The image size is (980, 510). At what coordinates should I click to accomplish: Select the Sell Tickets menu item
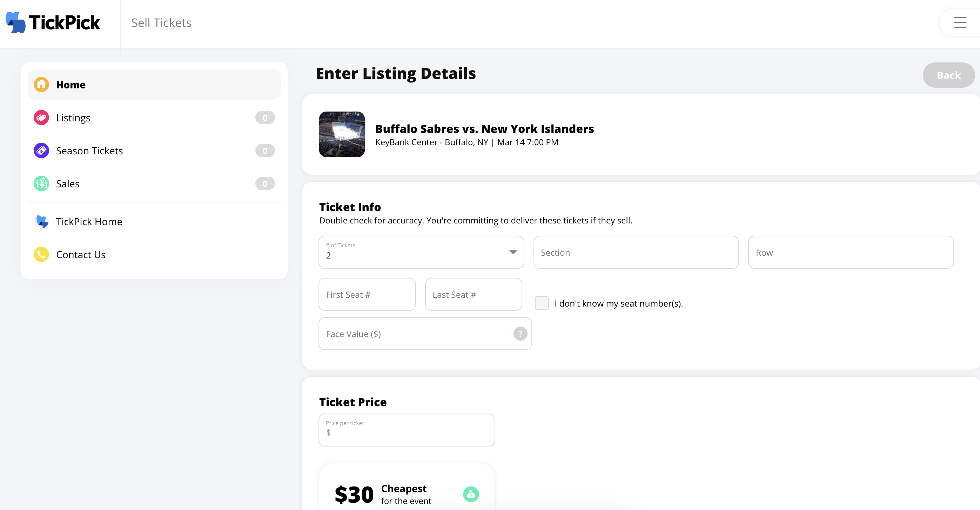(161, 23)
